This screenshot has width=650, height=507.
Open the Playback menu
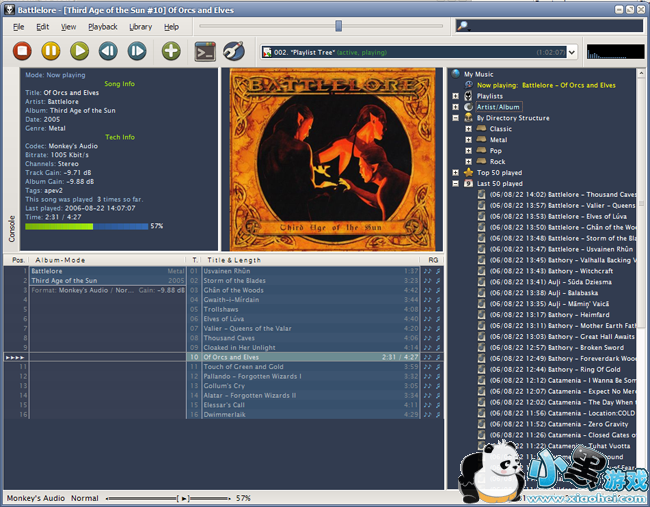[102, 27]
